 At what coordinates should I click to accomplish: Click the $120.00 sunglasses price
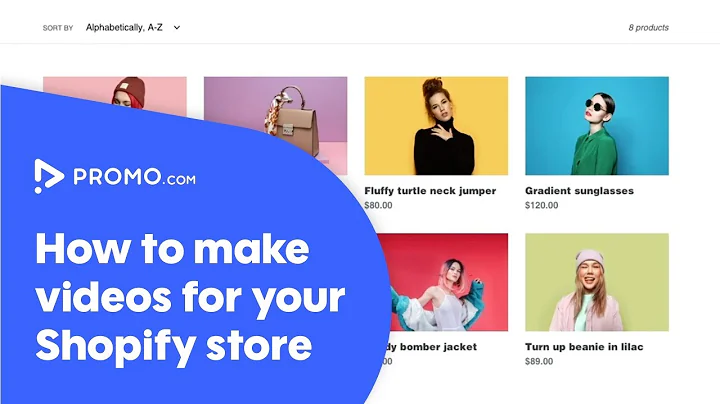pyautogui.click(x=542, y=205)
